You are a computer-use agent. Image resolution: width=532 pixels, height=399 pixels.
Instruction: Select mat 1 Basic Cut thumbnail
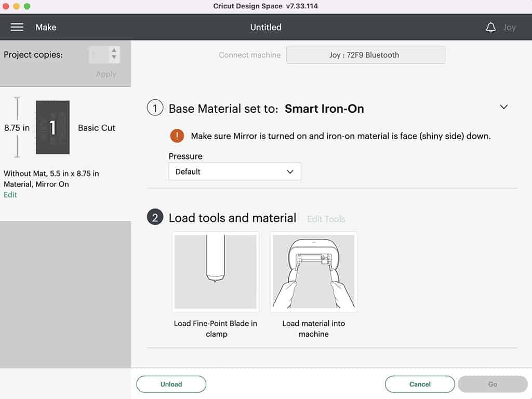52,127
